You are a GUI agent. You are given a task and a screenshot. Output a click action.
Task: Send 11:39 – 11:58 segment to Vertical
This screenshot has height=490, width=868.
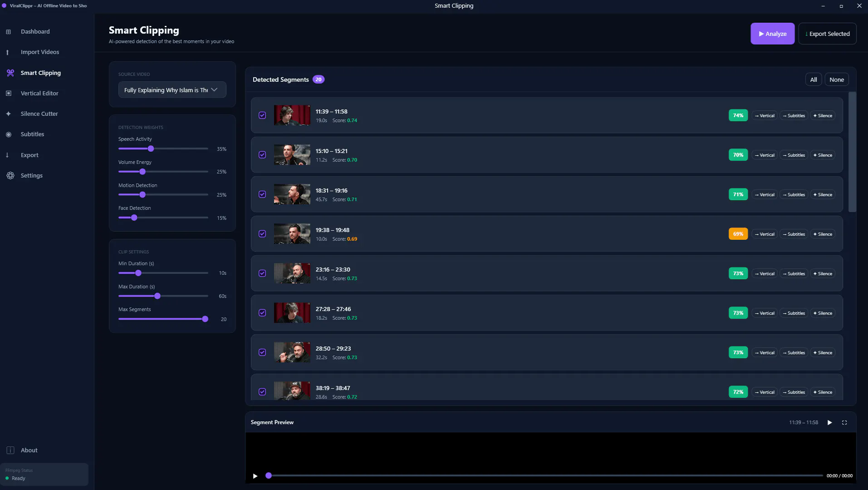(765, 115)
